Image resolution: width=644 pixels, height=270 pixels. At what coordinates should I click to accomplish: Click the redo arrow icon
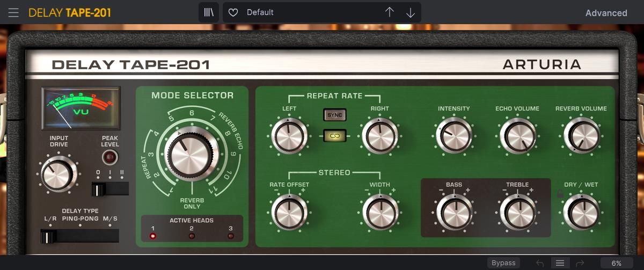point(580,263)
